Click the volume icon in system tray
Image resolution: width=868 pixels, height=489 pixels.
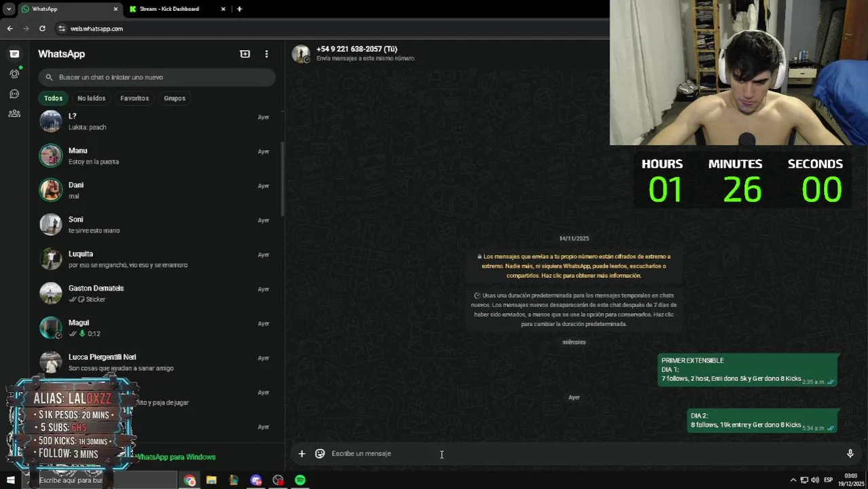coord(815,480)
